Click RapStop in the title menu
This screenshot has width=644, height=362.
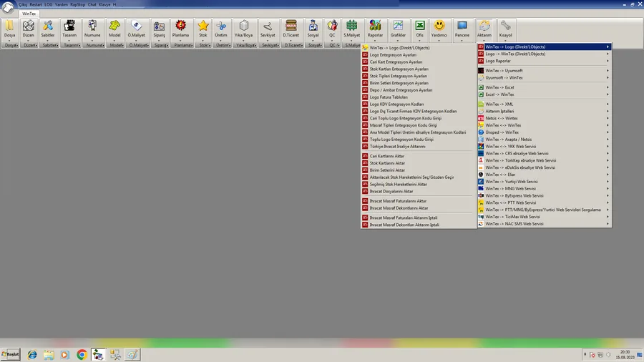77,4
